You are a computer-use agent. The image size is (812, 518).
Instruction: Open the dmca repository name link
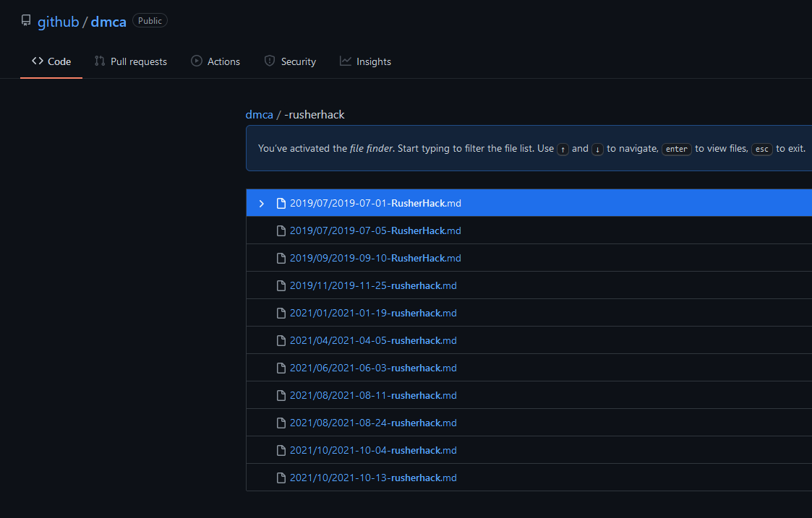coord(108,22)
